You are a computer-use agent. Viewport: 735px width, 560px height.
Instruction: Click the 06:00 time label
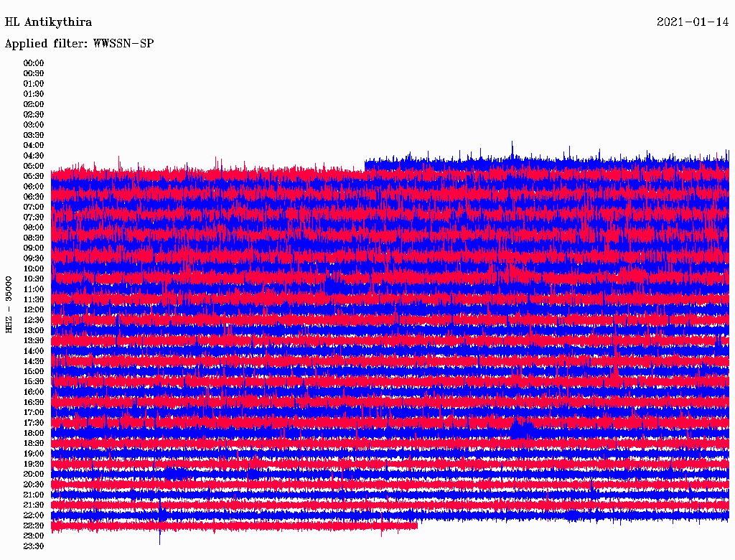tap(34, 186)
